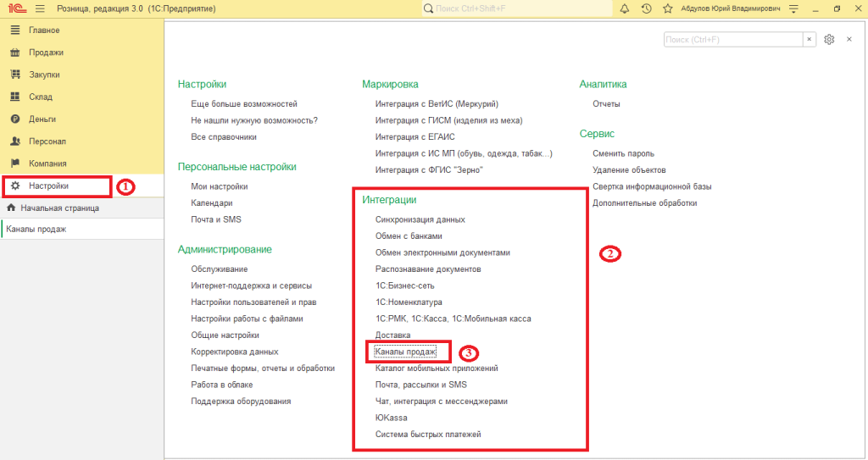
Task: Open the Главное section
Action: point(82,30)
